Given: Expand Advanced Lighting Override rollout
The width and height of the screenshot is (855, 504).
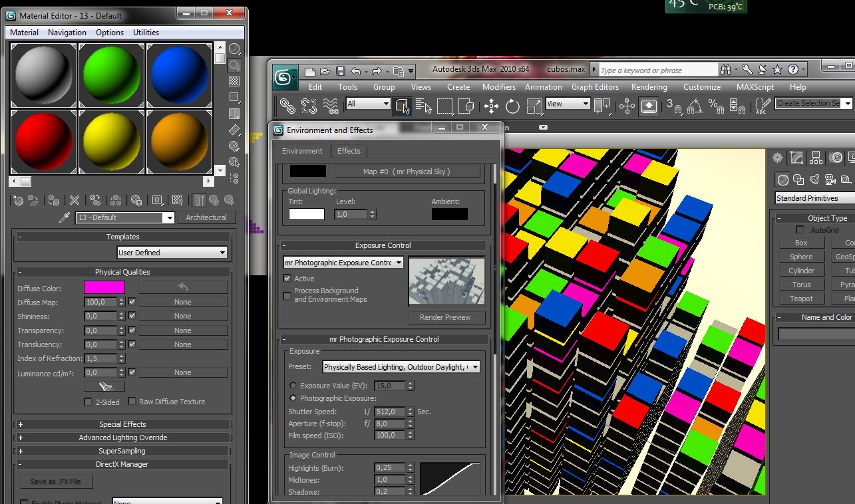Looking at the screenshot, I should pyautogui.click(x=122, y=438).
